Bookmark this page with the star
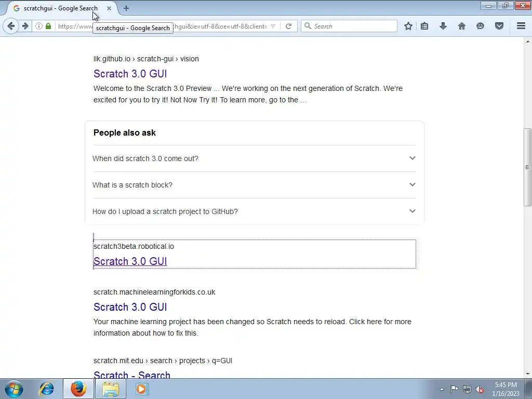This screenshot has width=532, height=399. click(x=408, y=26)
